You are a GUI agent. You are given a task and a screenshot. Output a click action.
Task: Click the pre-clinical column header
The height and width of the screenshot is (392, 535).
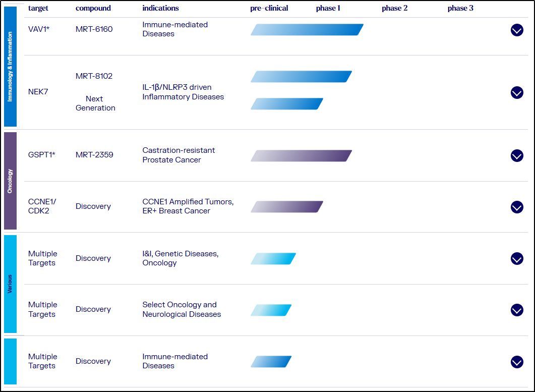click(x=269, y=8)
